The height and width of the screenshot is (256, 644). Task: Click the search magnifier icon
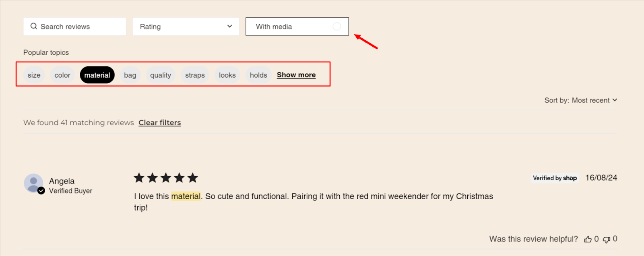point(34,26)
